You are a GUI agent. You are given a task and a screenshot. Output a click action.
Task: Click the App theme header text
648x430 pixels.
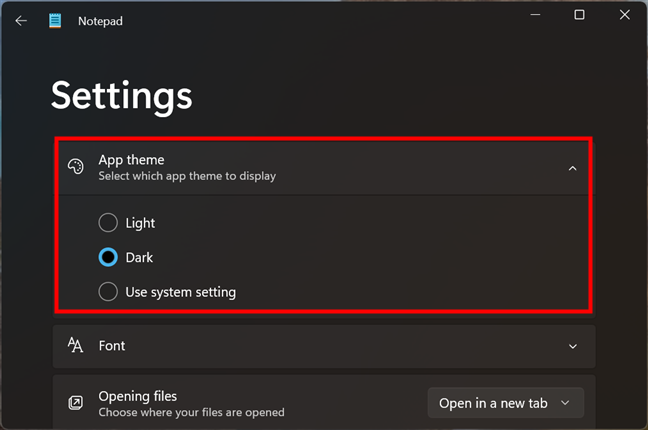(x=131, y=160)
